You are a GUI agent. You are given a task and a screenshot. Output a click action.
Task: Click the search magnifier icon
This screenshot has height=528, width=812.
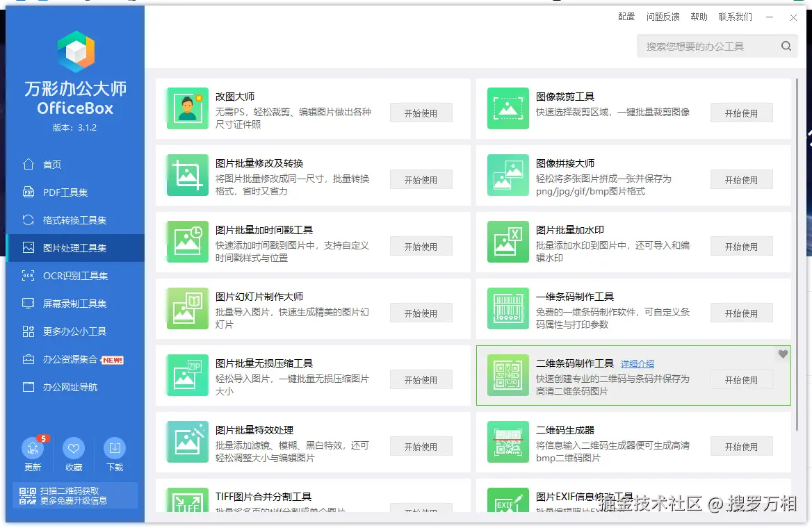point(786,46)
